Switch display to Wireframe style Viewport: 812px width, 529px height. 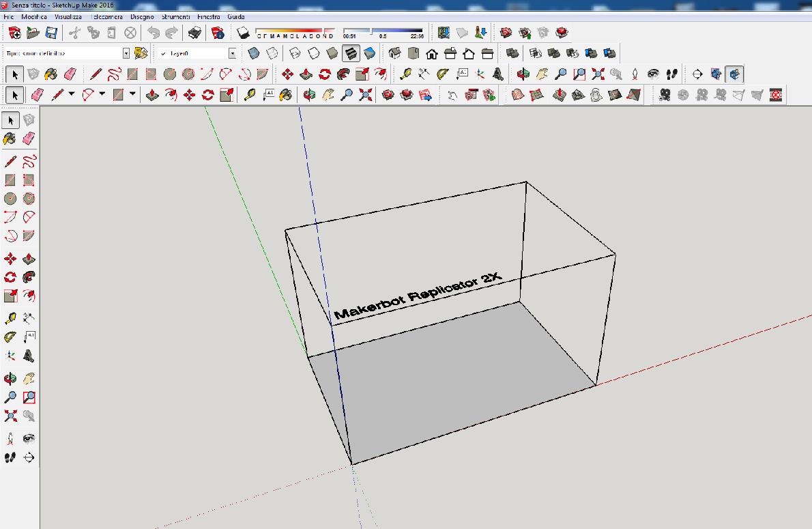pyautogui.click(x=295, y=51)
